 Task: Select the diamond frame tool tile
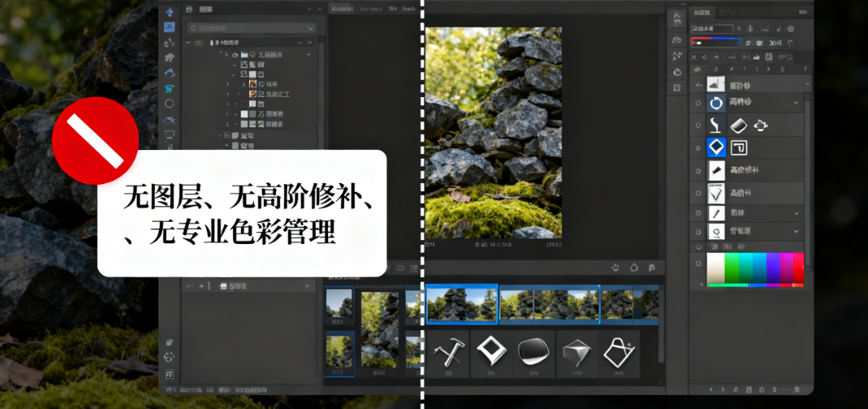pos(491,354)
